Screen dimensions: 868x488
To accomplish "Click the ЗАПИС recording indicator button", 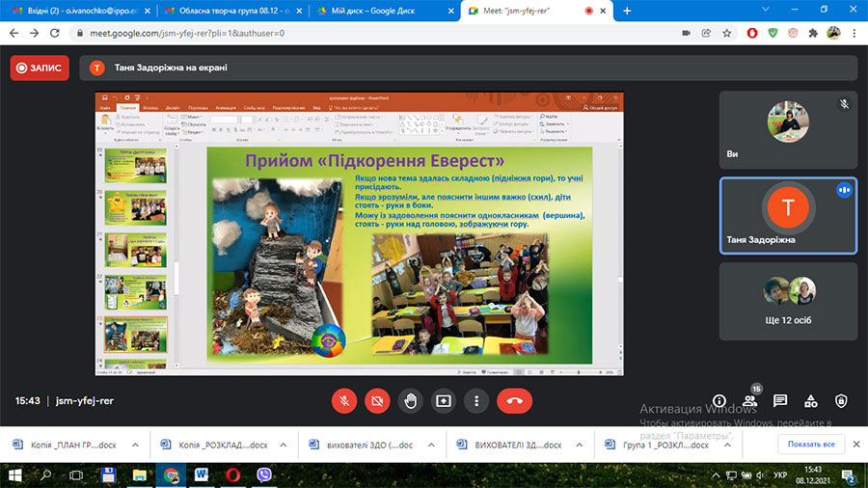I will click(x=40, y=68).
